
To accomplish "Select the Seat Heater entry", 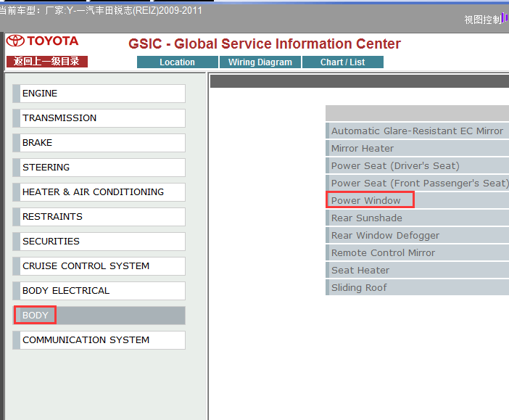I will click(417, 271).
